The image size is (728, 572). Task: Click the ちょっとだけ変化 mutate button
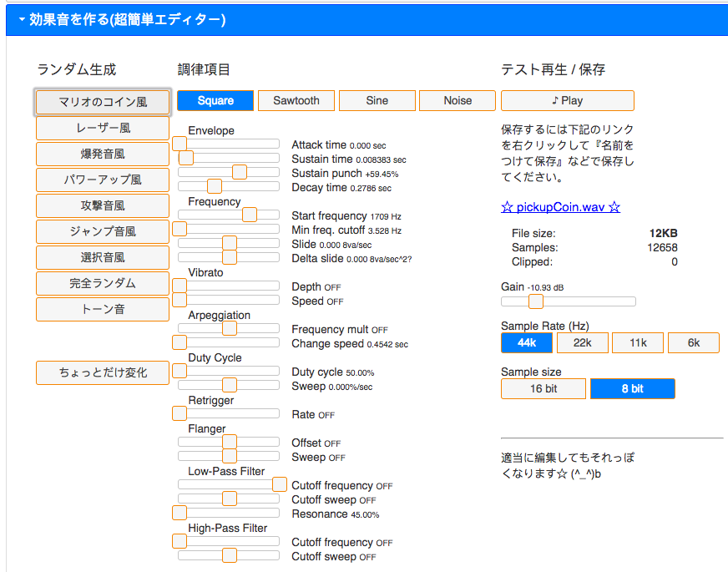coord(103,372)
